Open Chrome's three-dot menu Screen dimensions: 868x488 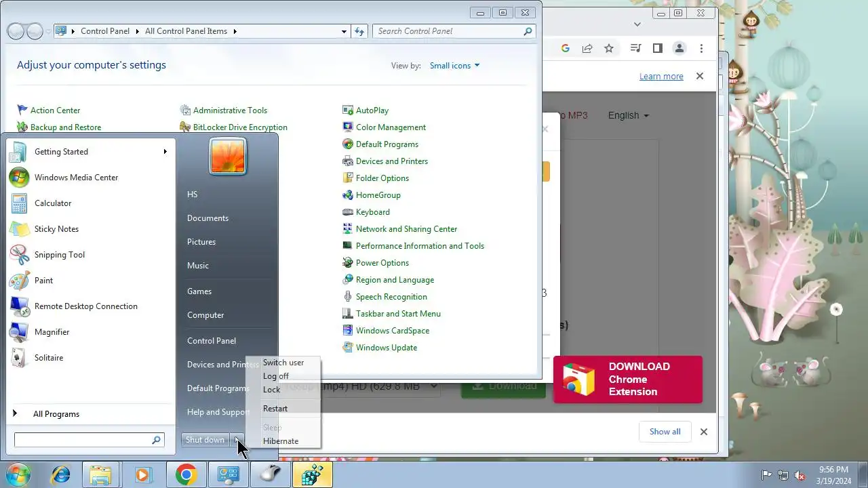pos(701,48)
